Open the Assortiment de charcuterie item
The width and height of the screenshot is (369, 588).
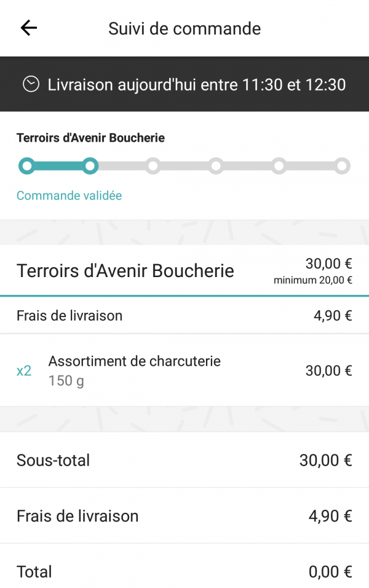(x=184, y=371)
